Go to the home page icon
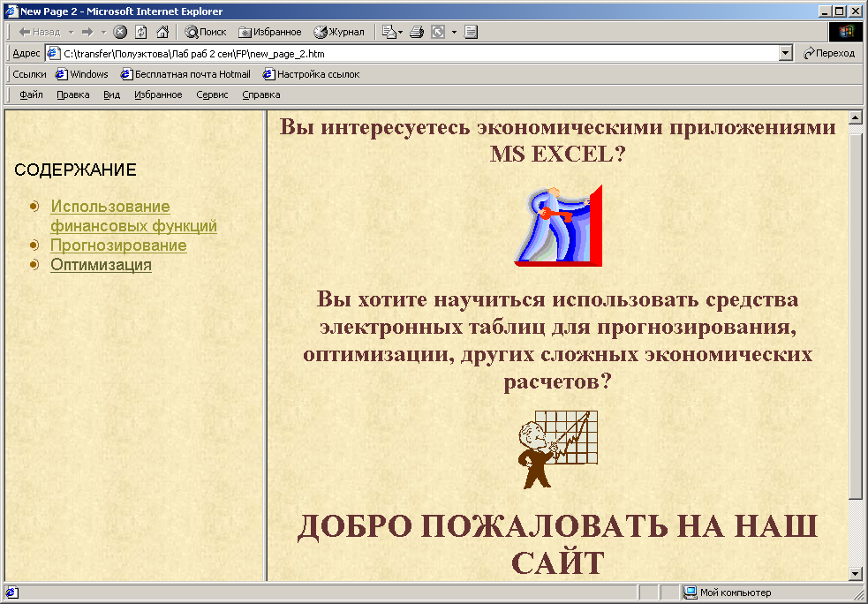 click(162, 32)
